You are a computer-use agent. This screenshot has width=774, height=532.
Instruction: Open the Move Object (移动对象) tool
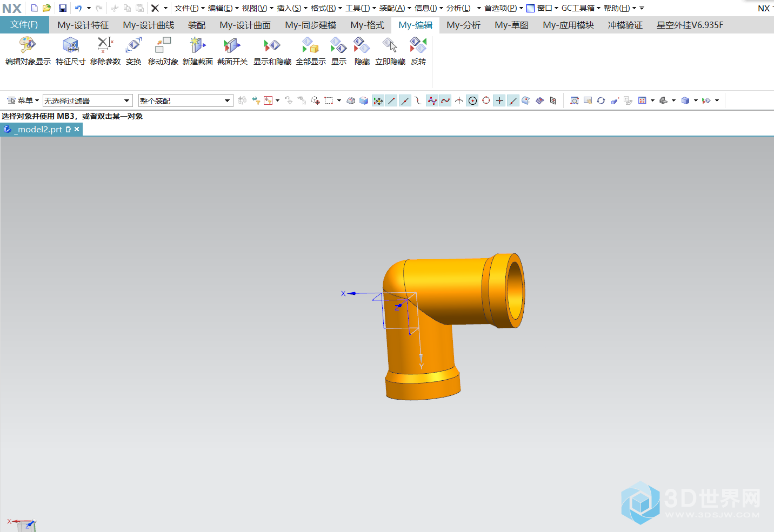[163, 50]
